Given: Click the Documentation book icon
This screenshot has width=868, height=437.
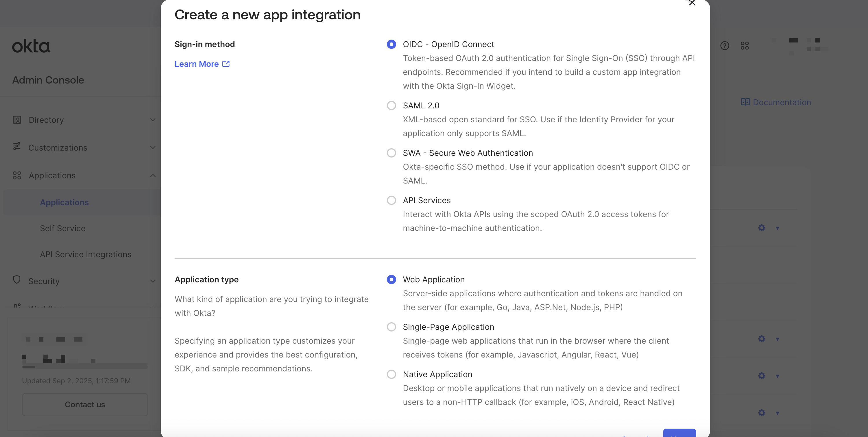Looking at the screenshot, I should pos(745,102).
